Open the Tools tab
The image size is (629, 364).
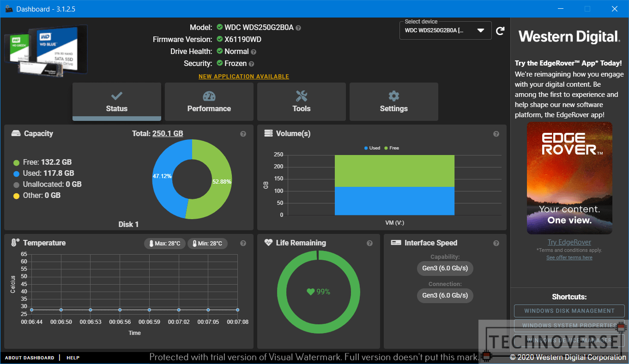coord(302,101)
